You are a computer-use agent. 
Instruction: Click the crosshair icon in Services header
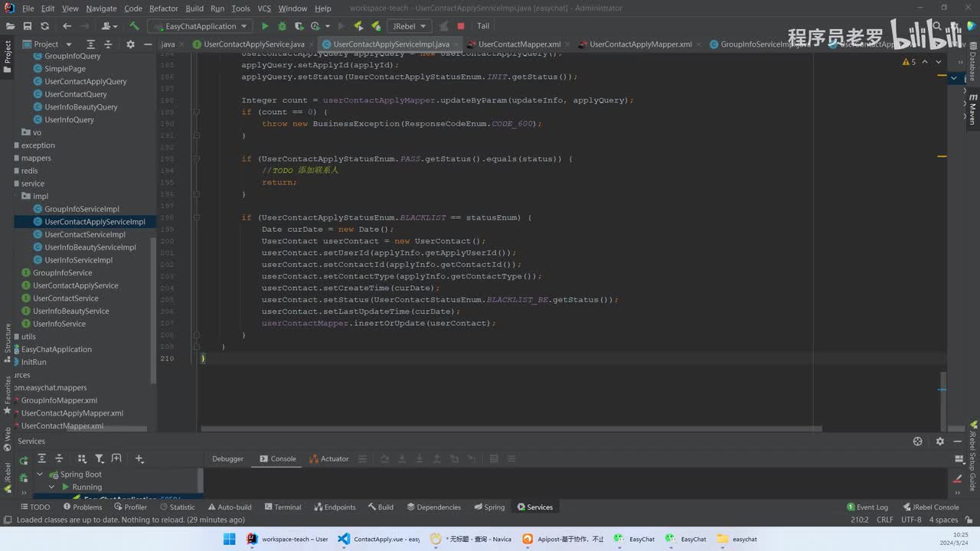click(918, 442)
